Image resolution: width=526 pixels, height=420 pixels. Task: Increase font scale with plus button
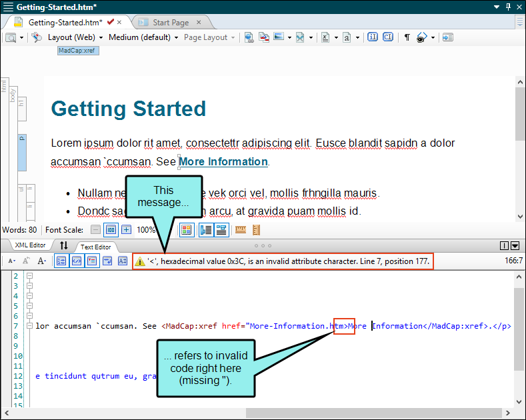(126, 229)
